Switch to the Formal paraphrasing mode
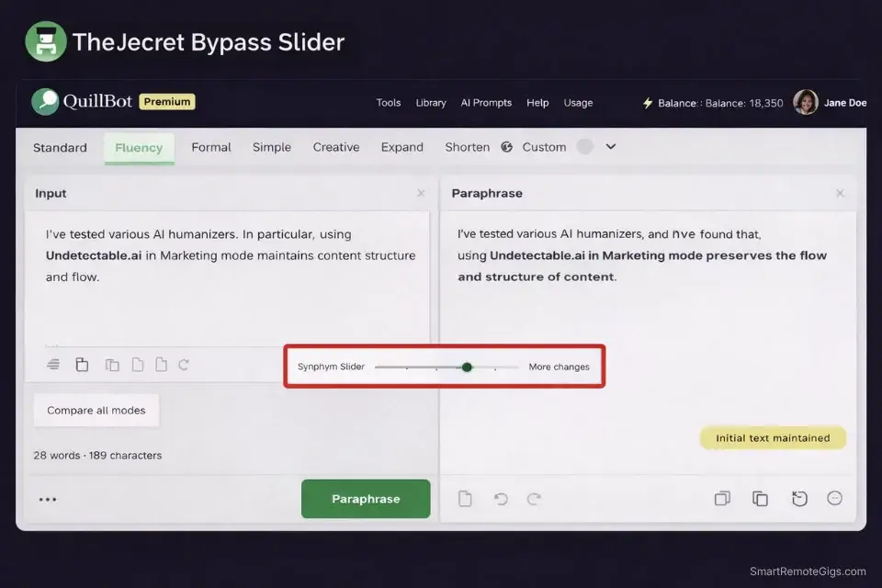The height and width of the screenshot is (588, 882). (x=210, y=147)
